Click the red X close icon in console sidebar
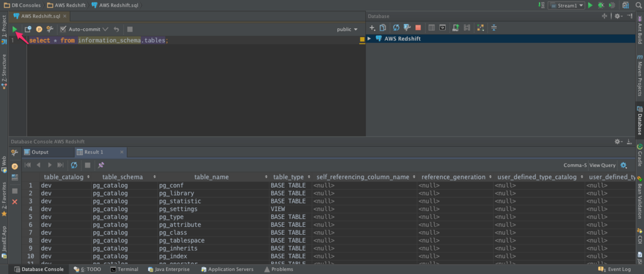This screenshot has height=274, width=644. (x=15, y=202)
